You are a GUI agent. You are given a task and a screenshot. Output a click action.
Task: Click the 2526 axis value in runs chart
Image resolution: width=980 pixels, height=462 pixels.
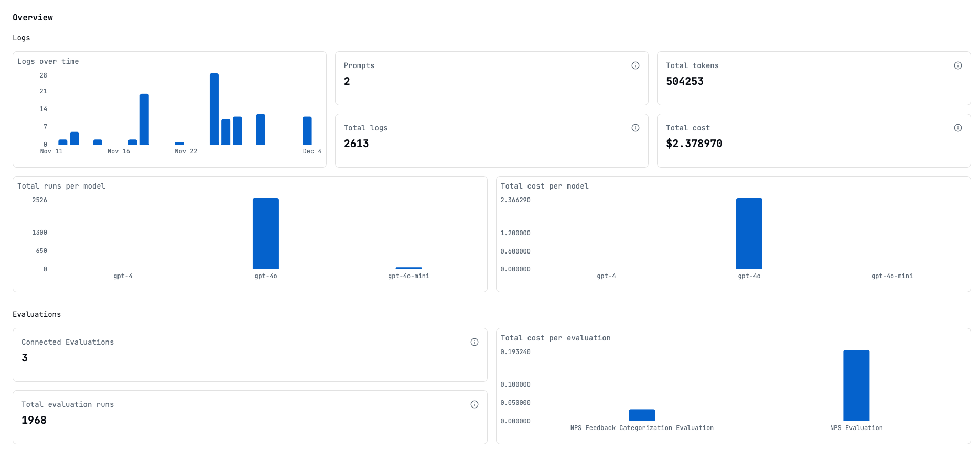click(39, 200)
